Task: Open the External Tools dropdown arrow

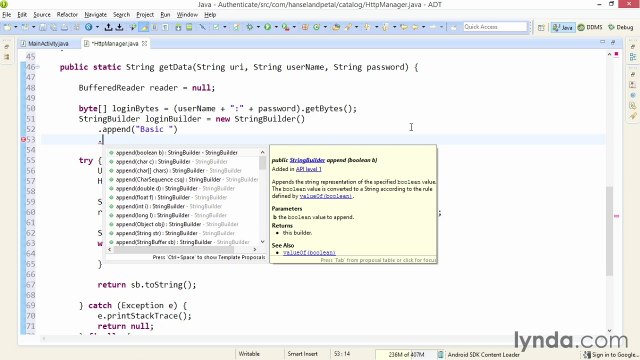Action: tap(294, 27)
